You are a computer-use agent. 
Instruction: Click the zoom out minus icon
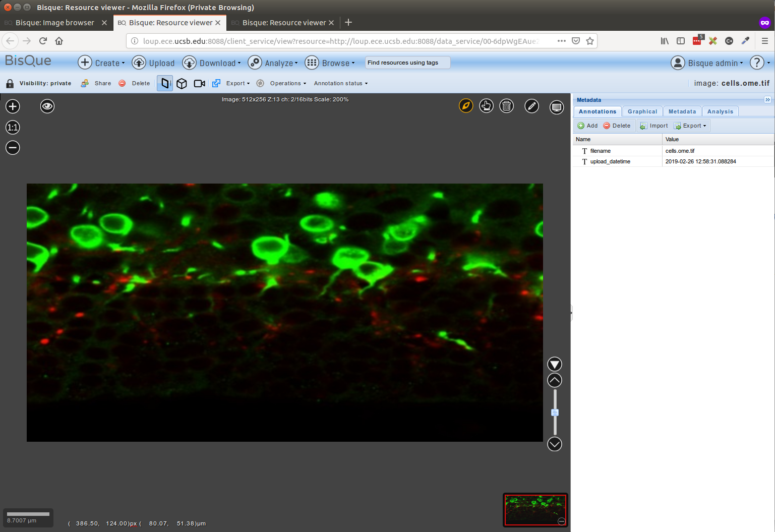tap(13, 148)
